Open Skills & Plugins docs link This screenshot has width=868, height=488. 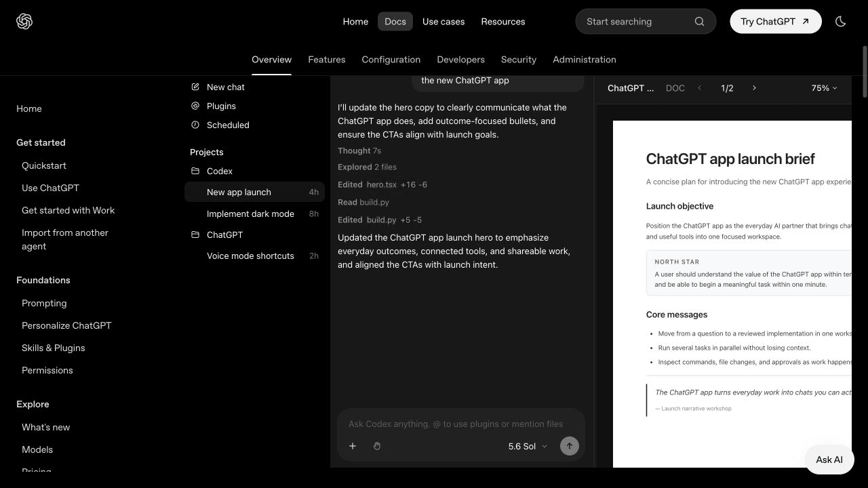54,348
